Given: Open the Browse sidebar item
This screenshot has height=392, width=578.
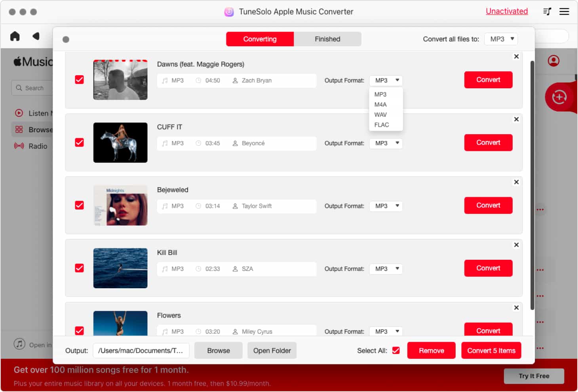Looking at the screenshot, I should 33,129.
